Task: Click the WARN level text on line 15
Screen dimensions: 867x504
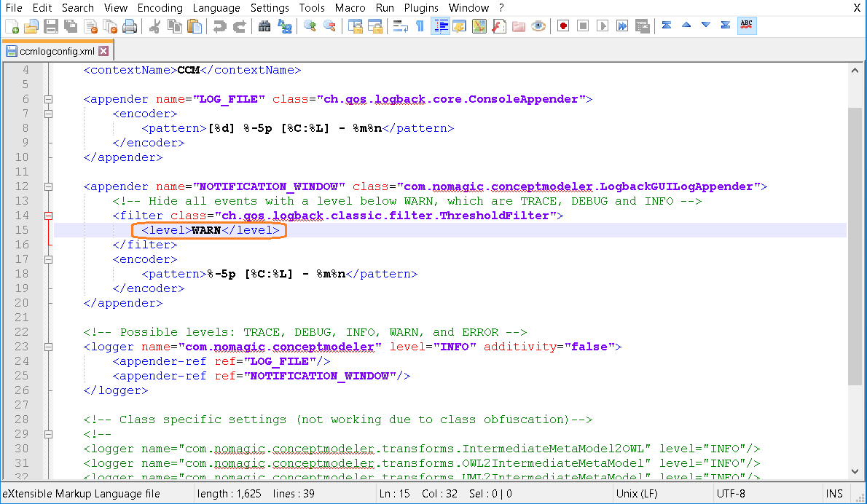Action: [x=206, y=230]
